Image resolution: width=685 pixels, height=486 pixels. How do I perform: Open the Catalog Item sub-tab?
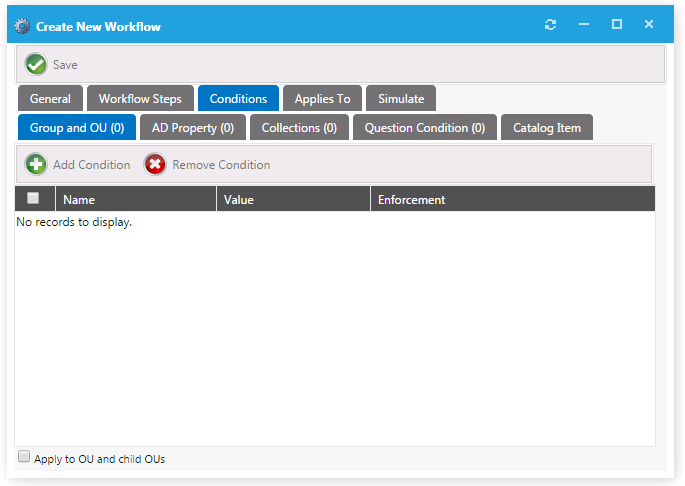point(547,128)
